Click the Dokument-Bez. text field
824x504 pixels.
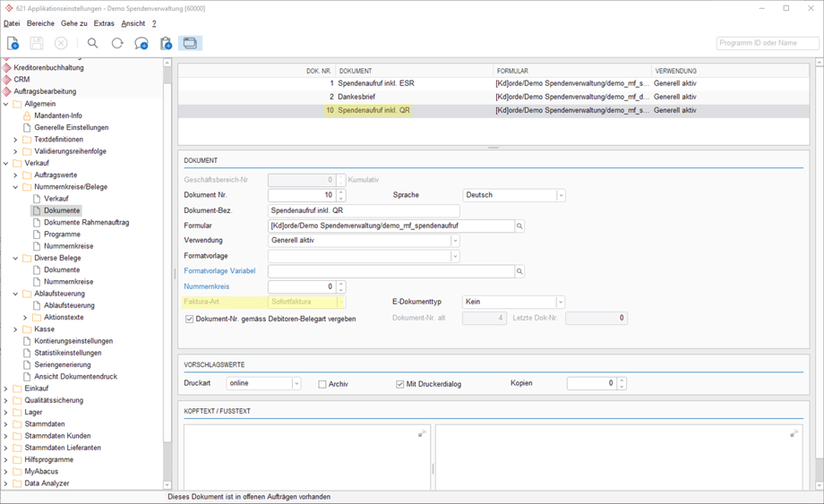364,210
